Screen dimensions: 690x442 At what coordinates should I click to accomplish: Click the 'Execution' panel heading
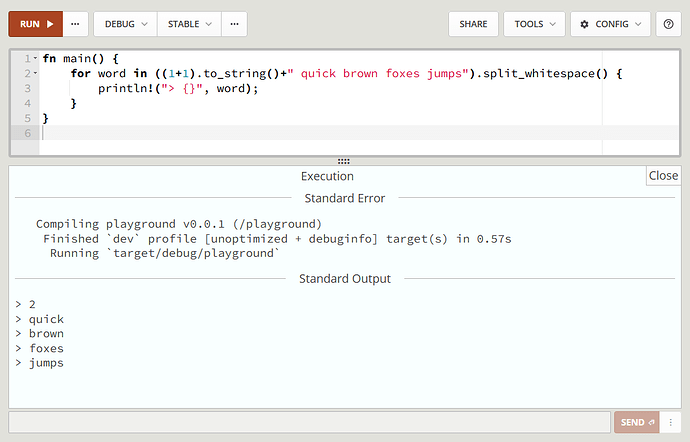(327, 176)
